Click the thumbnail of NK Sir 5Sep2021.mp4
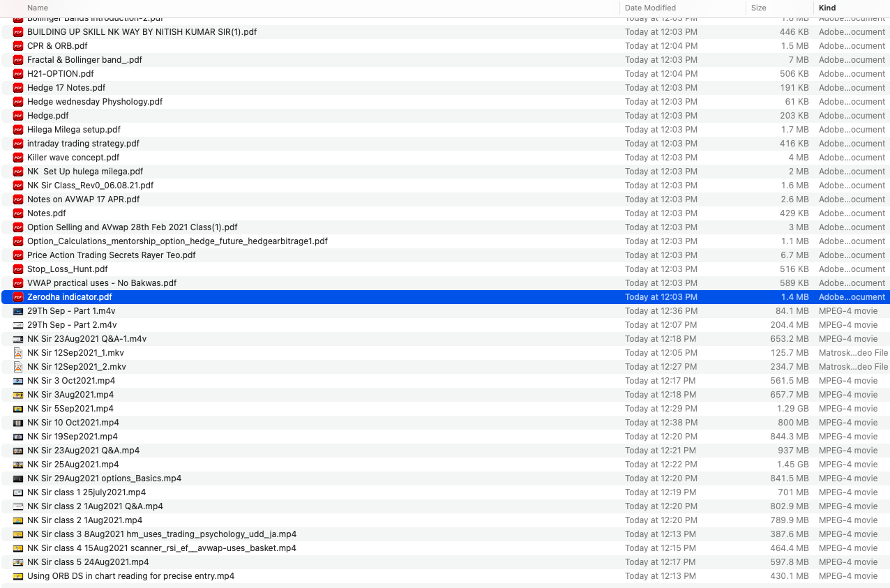The height and width of the screenshot is (588, 890). click(18, 409)
